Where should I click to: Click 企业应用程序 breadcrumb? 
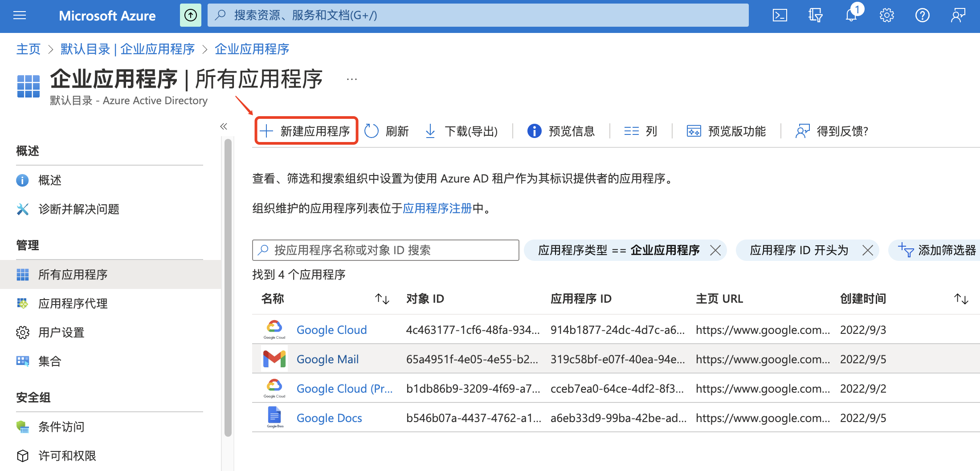[252, 49]
